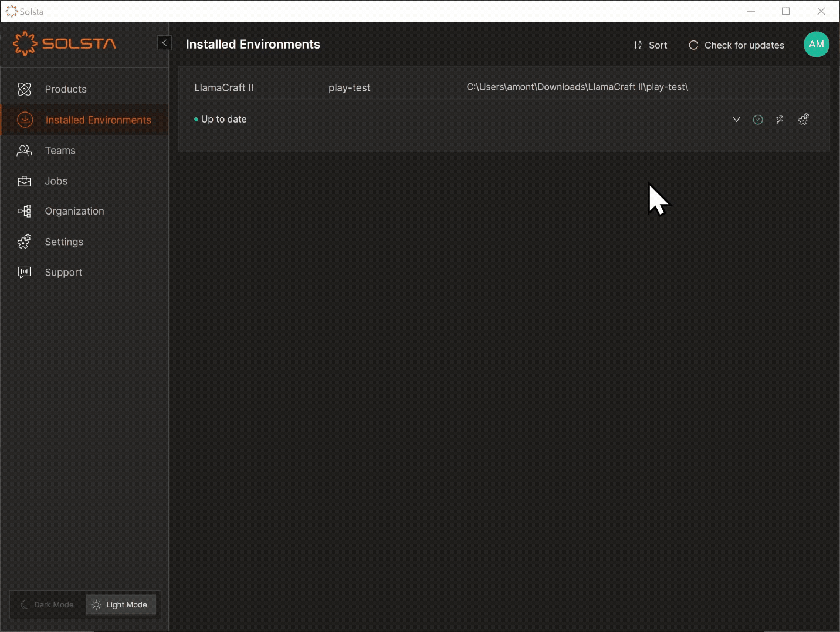840x632 pixels.
Task: Click the Solsta title bar app icon
Action: [11, 11]
